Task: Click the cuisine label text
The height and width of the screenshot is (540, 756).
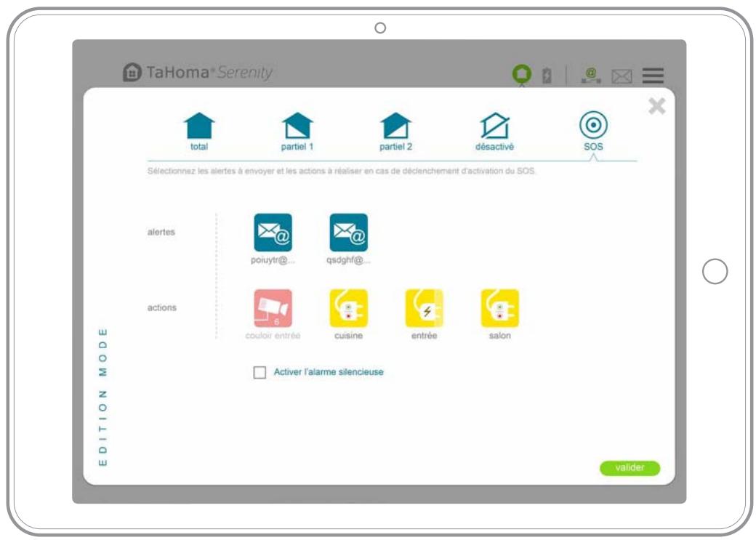Action: tap(349, 336)
